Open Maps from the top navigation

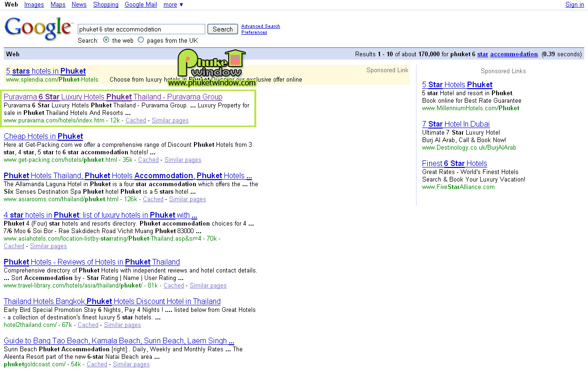(x=58, y=5)
